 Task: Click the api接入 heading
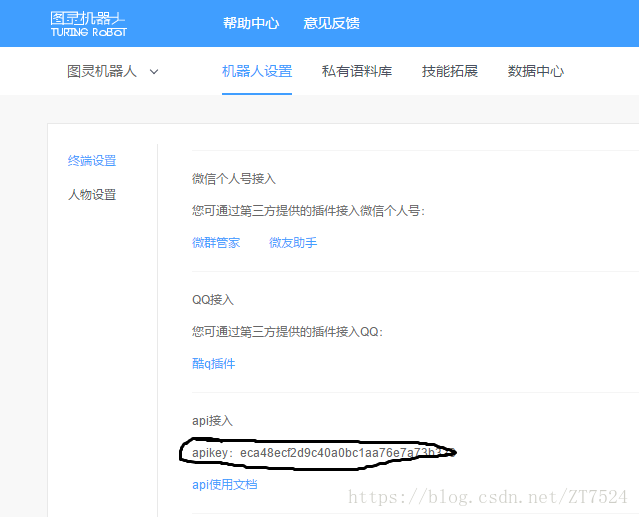point(212,420)
